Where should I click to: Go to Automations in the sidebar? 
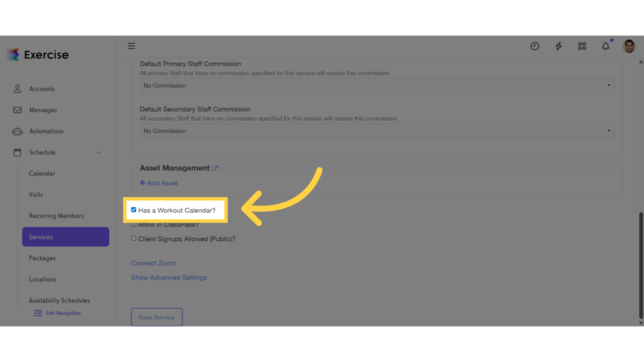point(46,131)
